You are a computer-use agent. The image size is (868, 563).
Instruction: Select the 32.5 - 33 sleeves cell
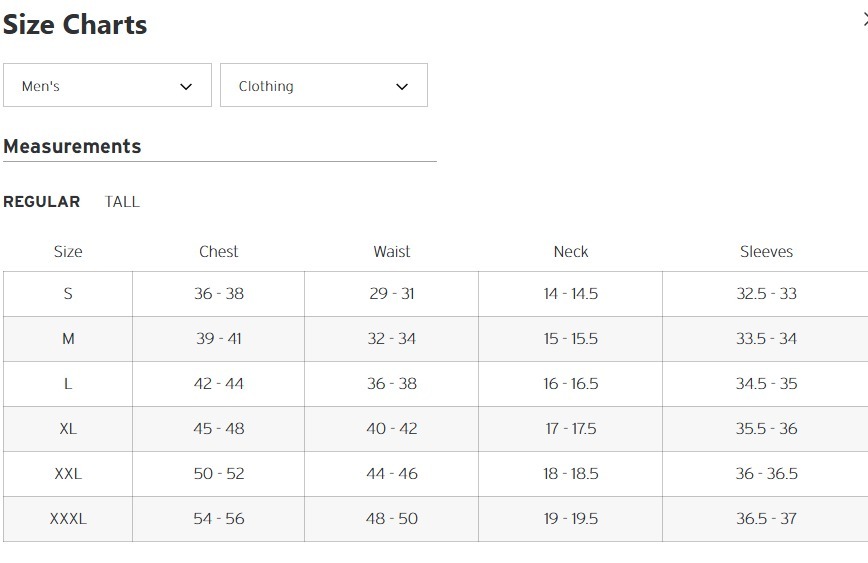tap(766, 294)
